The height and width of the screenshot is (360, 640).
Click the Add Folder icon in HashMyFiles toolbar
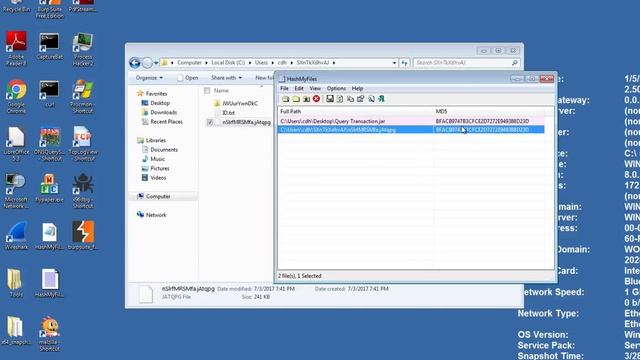296,99
